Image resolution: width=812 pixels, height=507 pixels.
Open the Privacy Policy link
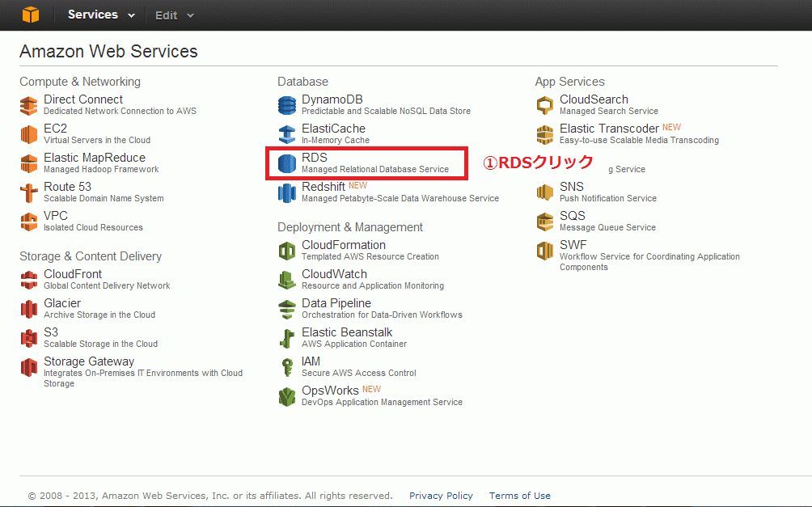[441, 496]
